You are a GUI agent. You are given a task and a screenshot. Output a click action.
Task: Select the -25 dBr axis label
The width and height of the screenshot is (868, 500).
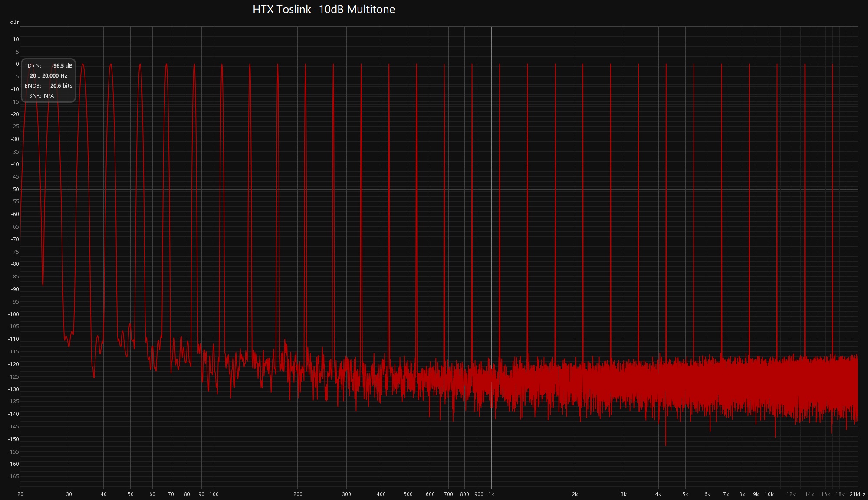[x=15, y=127]
